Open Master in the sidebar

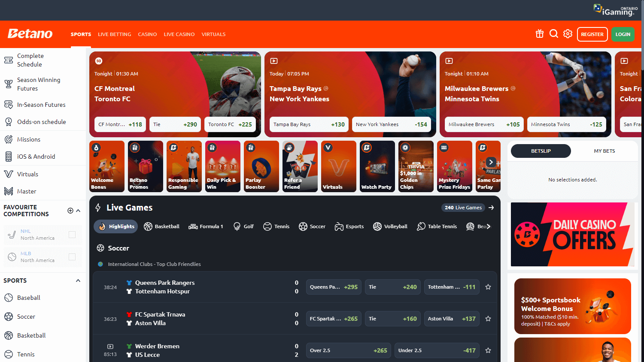43,191
